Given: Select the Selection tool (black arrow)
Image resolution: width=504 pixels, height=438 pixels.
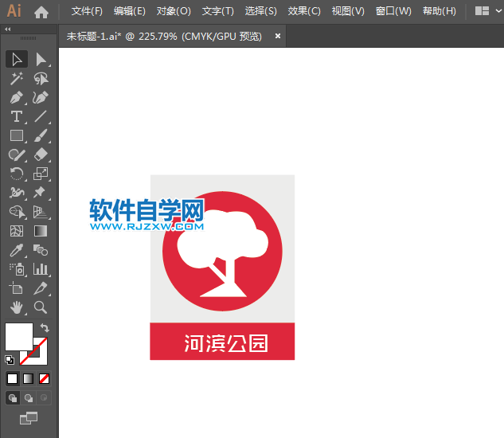Looking at the screenshot, I should point(17,60).
